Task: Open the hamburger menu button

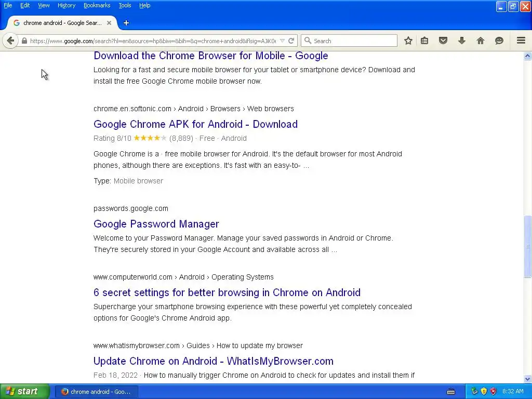Action: [521, 41]
